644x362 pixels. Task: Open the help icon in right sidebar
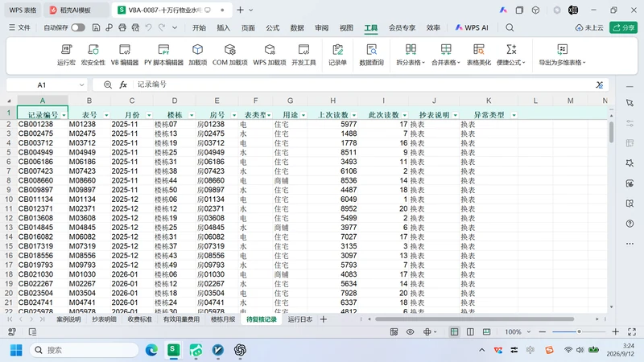[x=630, y=224]
